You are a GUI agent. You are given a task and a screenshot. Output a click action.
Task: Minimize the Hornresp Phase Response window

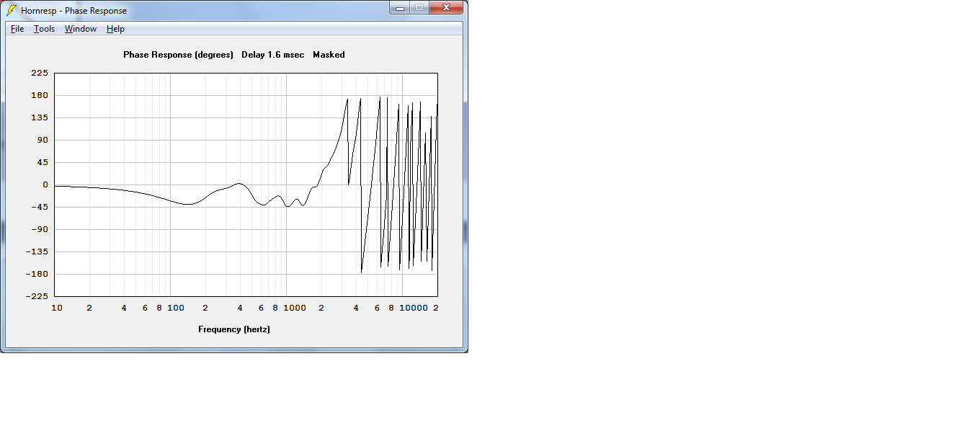click(x=400, y=8)
